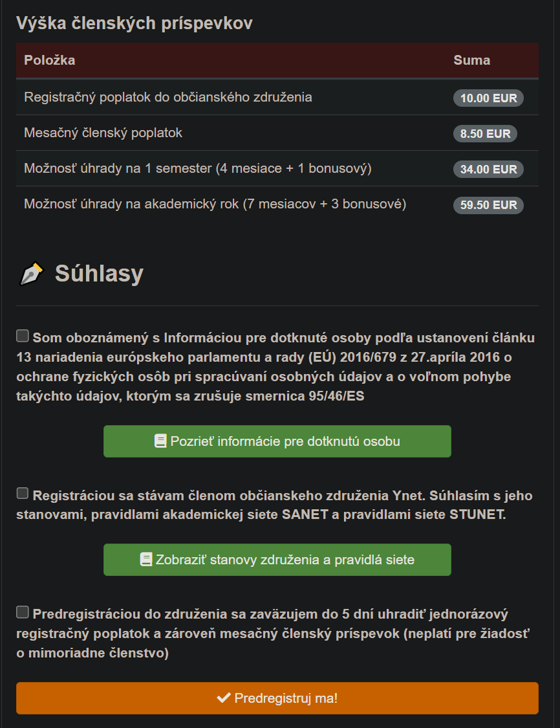This screenshot has width=560, height=728.
Task: Open Pozrieť informácie pre dotknutú osobu
Action: [277, 441]
